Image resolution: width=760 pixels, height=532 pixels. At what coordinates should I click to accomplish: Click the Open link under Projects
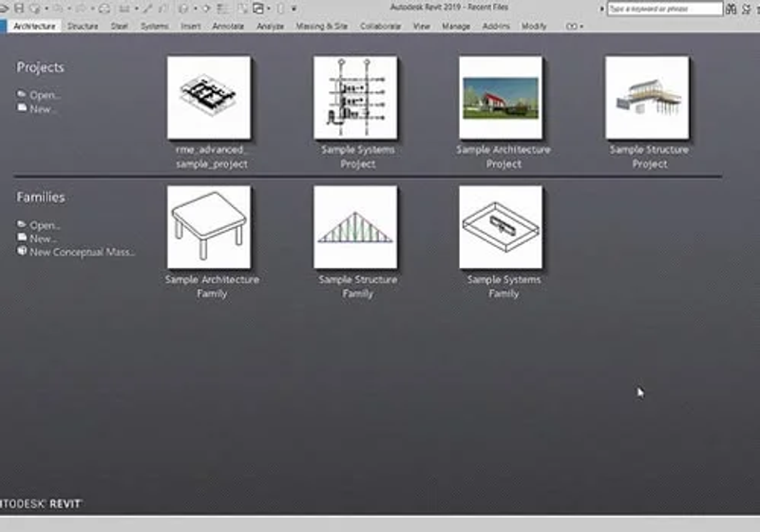(45, 95)
